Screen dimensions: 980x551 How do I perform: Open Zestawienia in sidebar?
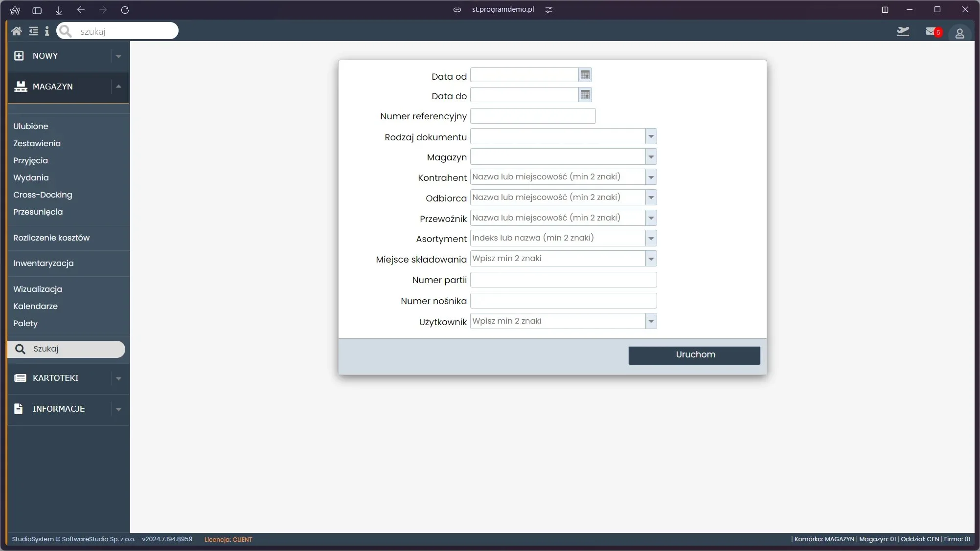pos(37,143)
